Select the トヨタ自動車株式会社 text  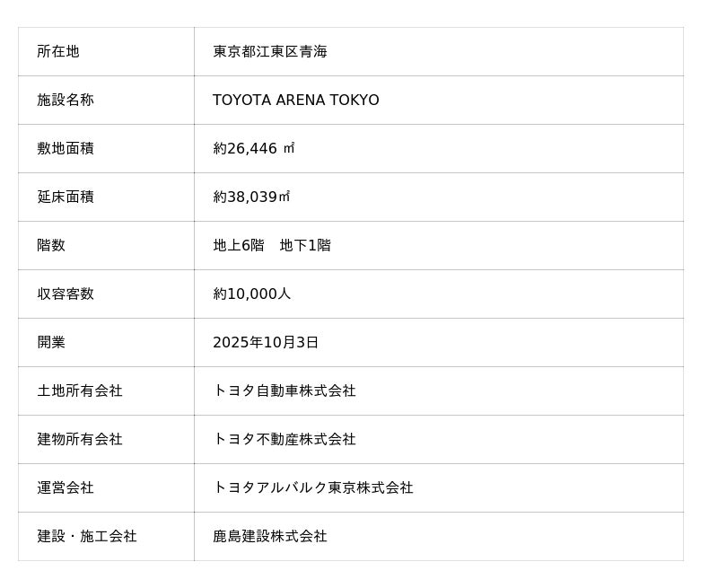tap(285, 391)
